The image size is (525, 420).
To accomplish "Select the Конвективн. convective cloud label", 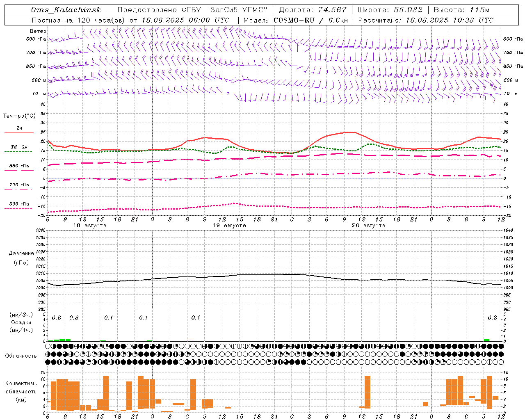I will tap(21, 383).
